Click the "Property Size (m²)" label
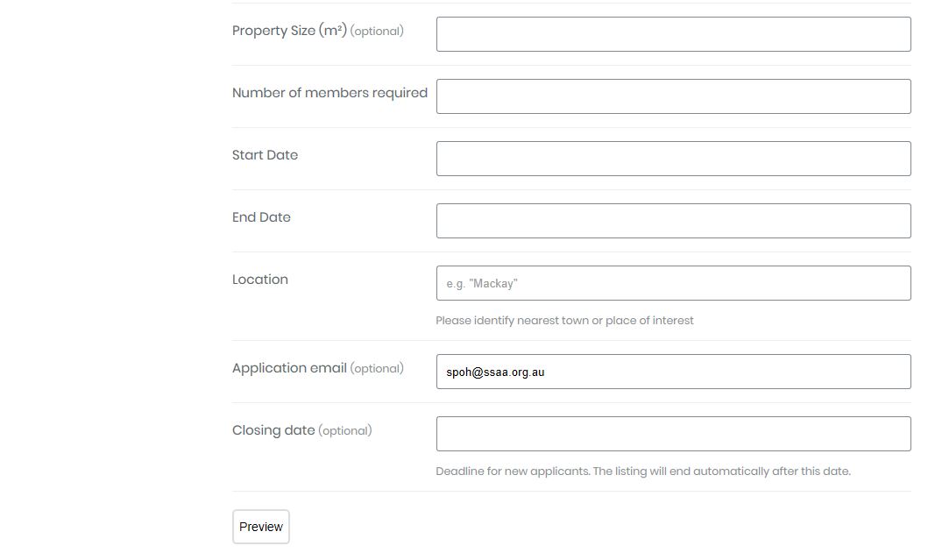 (x=289, y=31)
